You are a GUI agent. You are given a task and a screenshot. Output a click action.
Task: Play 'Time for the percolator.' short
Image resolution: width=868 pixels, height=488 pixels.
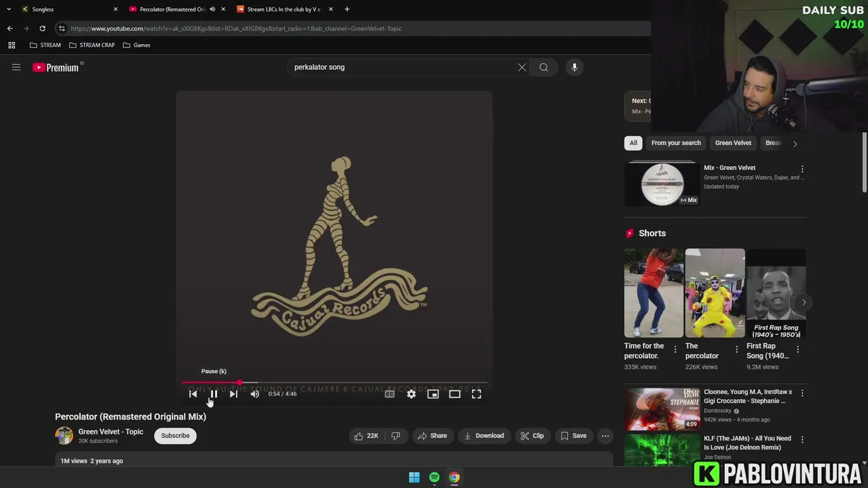click(654, 293)
